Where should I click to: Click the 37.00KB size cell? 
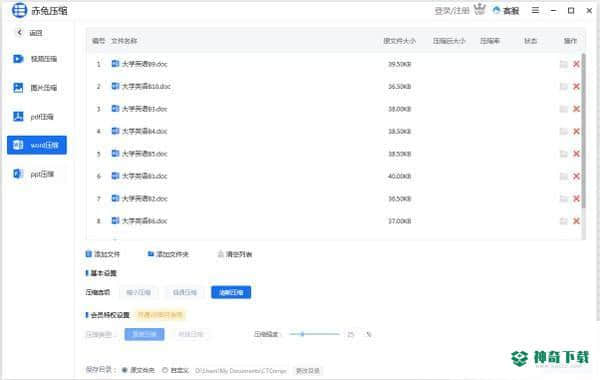[399, 221]
